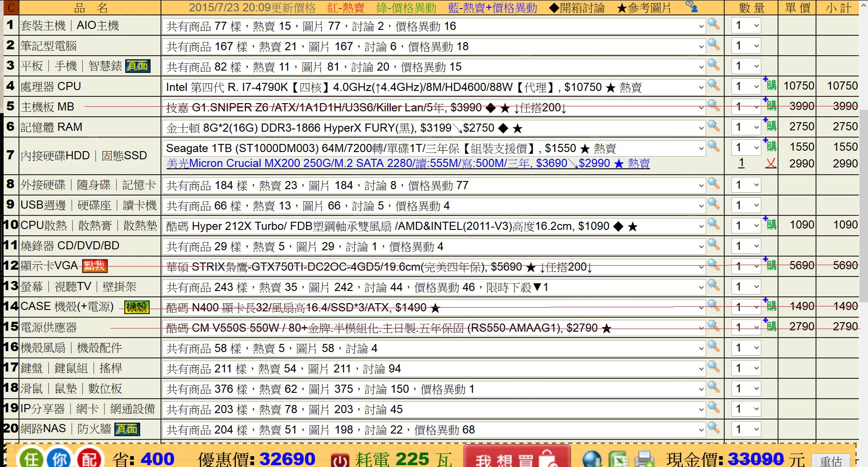Image resolution: width=868 pixels, height=467 pixels.
Task: Click the 重估 button
Action: pyautogui.click(x=831, y=461)
